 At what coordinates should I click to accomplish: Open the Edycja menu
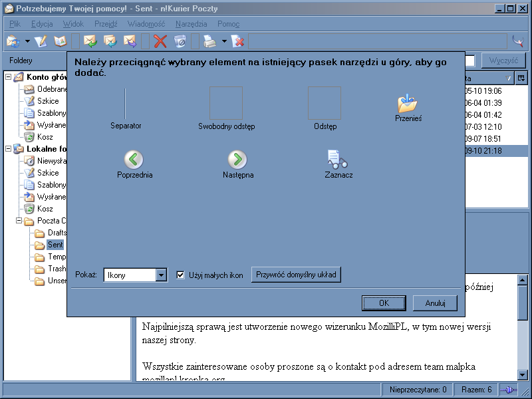pyautogui.click(x=42, y=24)
